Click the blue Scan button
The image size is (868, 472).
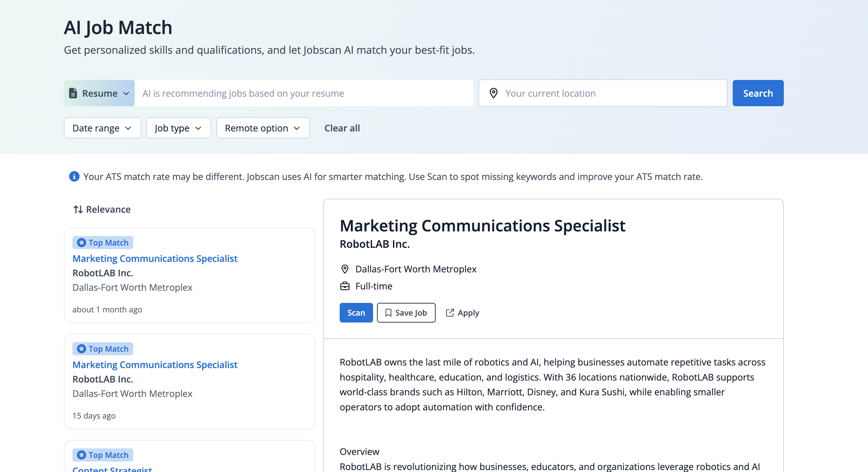point(356,313)
